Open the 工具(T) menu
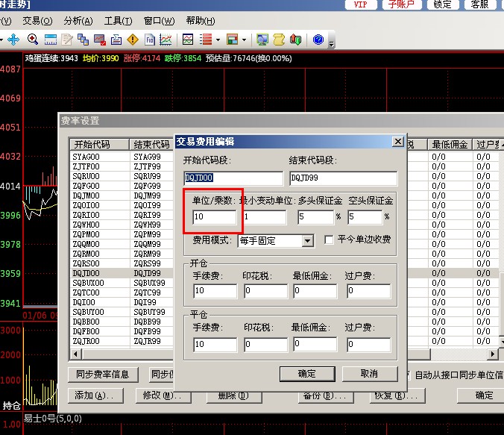 click(x=117, y=21)
